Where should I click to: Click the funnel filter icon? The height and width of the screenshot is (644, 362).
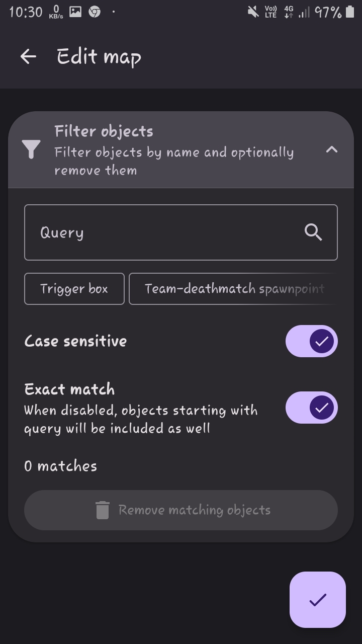pos(31,149)
